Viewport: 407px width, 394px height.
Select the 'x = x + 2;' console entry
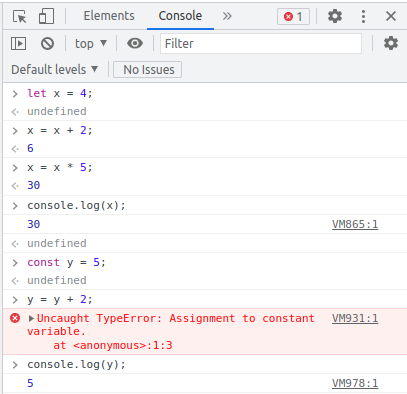(60, 130)
